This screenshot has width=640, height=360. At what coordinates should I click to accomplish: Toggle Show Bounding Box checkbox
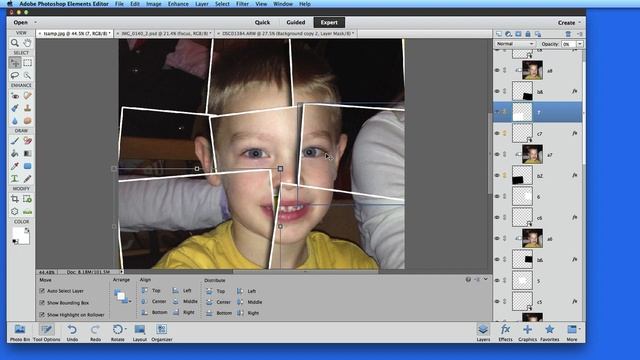42,303
